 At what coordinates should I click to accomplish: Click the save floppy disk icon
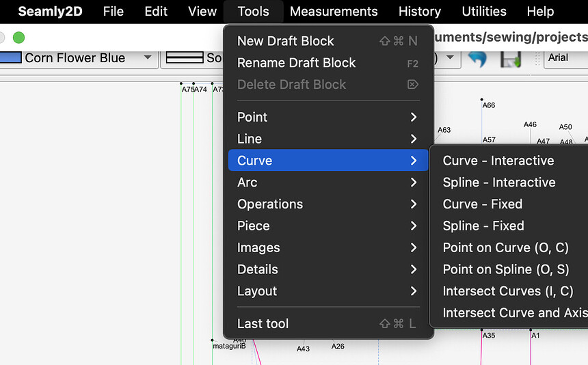pyautogui.click(x=511, y=59)
